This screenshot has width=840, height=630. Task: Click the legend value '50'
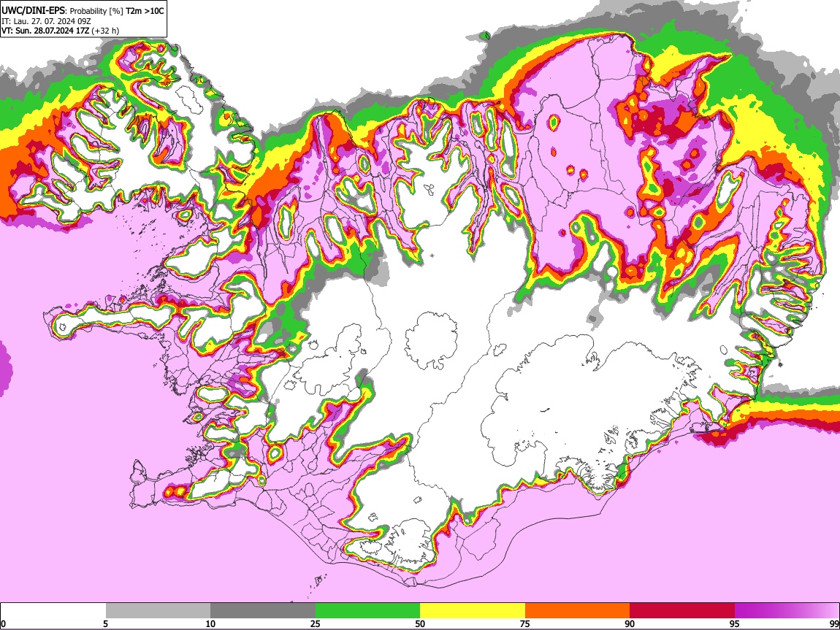point(420,624)
